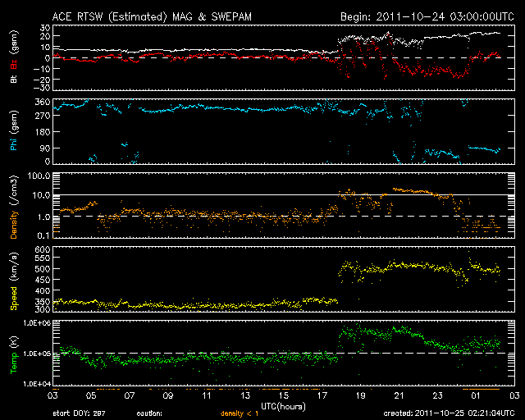Image resolution: width=525 pixels, height=420 pixels.
Task: Click the white "Bt" axis label
Action: (x=14, y=79)
